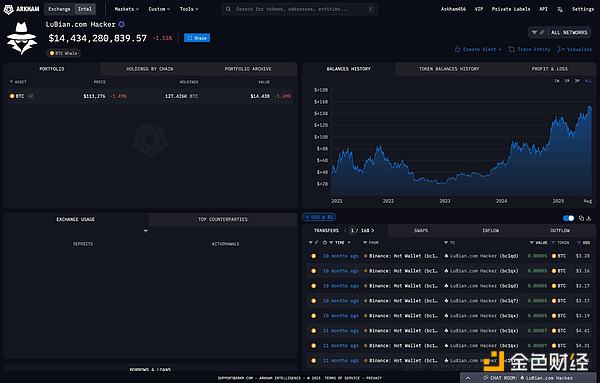
Task: Switch to the Exchange mode toggle
Action: point(59,9)
